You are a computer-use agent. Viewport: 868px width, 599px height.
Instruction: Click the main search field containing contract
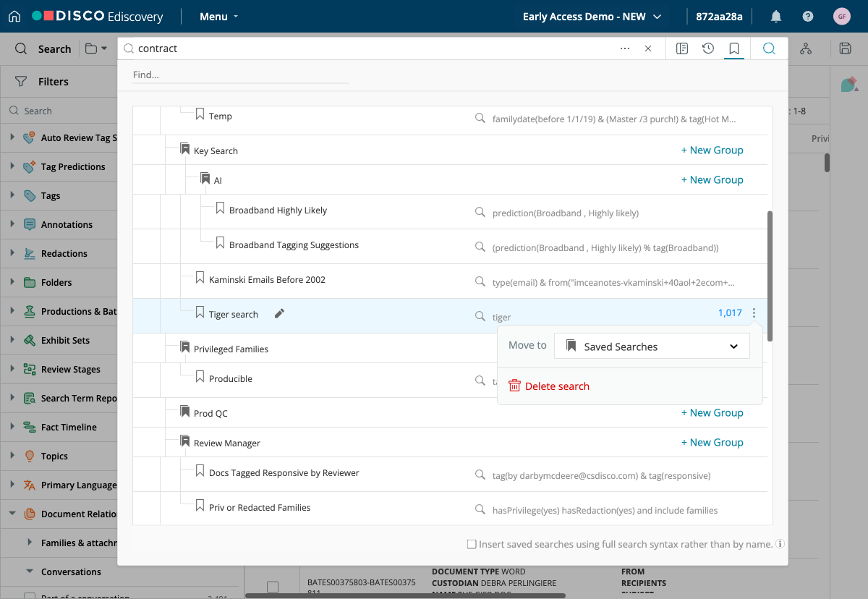pos(370,48)
